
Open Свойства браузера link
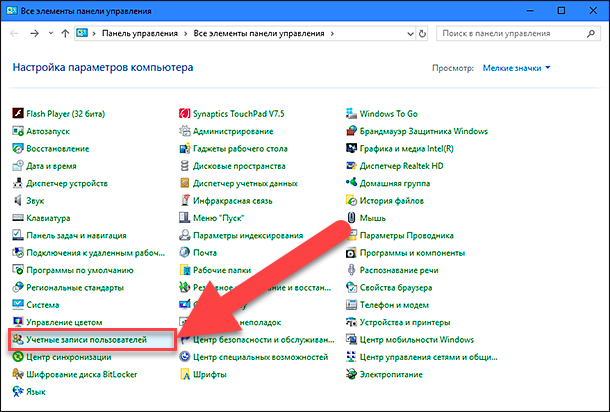click(396, 288)
